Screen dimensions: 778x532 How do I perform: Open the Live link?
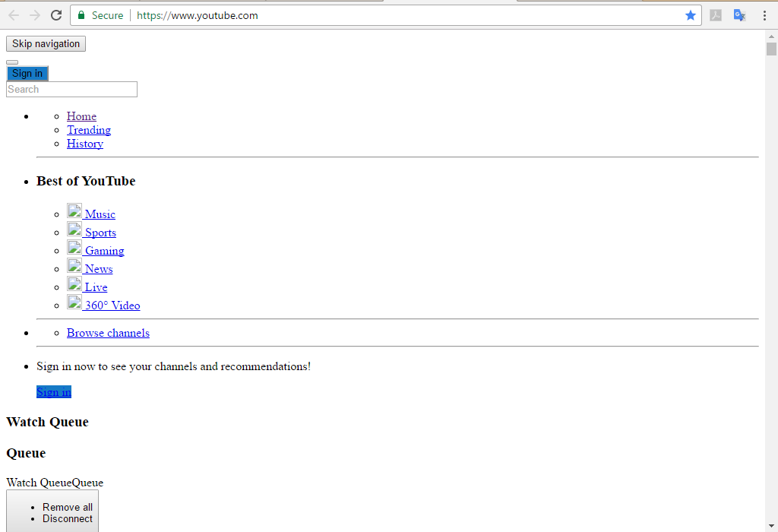point(96,287)
